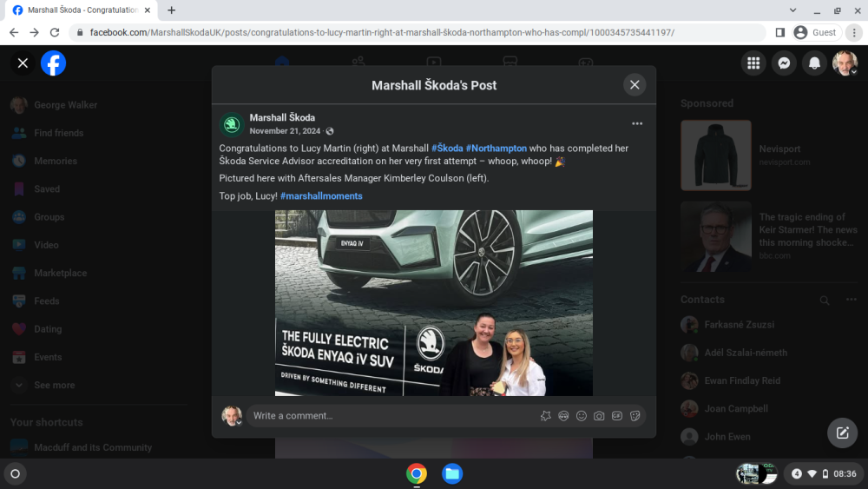Open Dating in sidebar
This screenshot has height=489, width=868.
point(97,329)
